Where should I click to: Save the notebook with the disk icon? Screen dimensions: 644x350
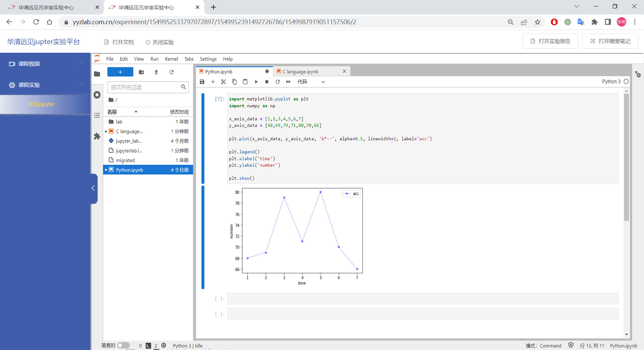pos(202,82)
